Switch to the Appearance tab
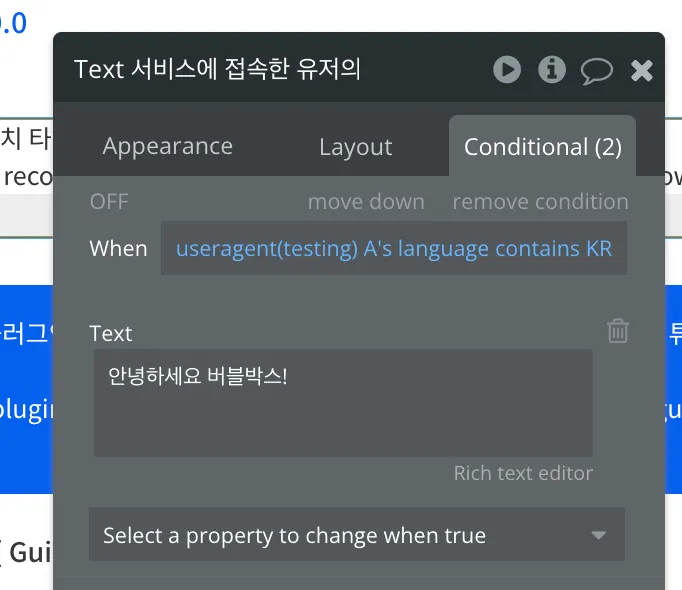This screenshot has width=682, height=590. [x=167, y=146]
